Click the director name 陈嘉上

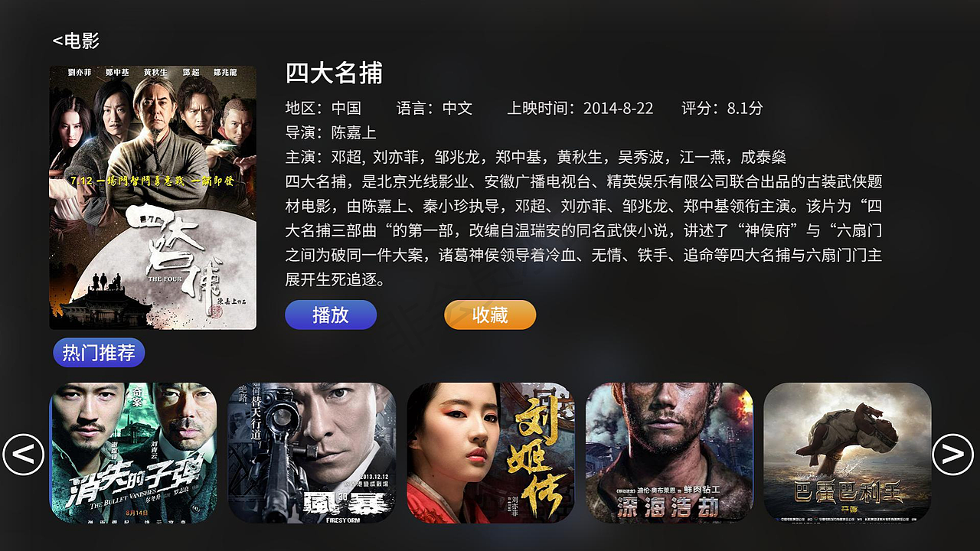(x=354, y=132)
